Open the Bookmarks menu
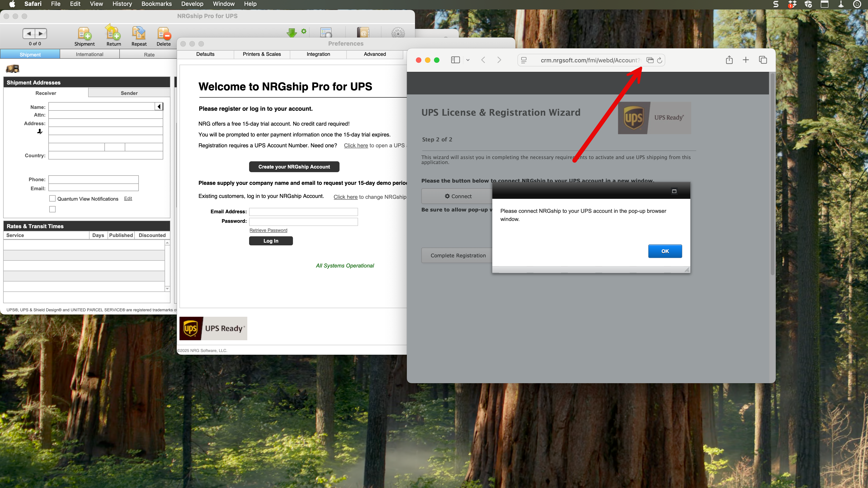The width and height of the screenshot is (868, 488). 157,4
